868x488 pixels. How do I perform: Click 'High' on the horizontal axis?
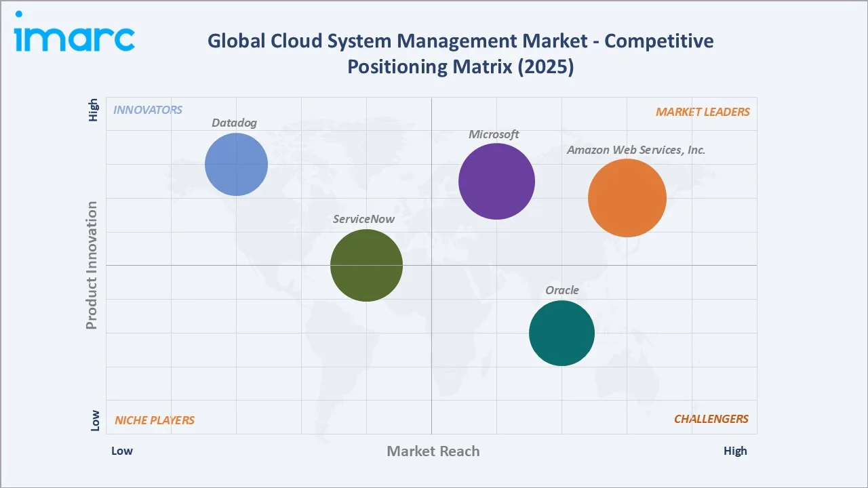click(735, 451)
